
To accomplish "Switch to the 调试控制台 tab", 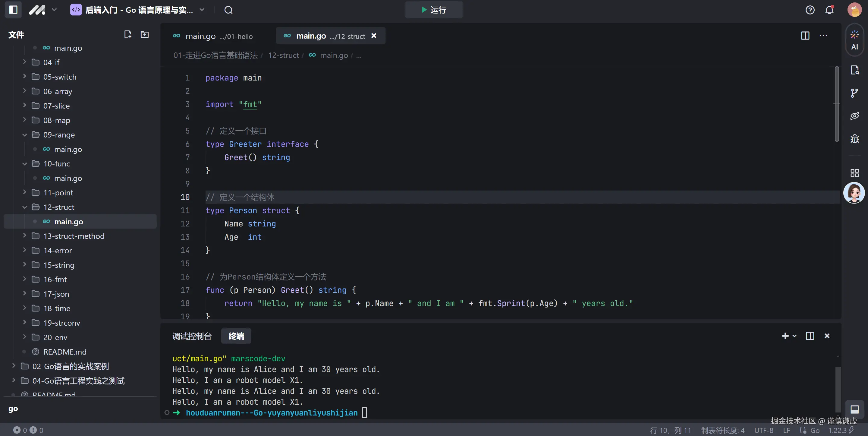I will [192, 336].
